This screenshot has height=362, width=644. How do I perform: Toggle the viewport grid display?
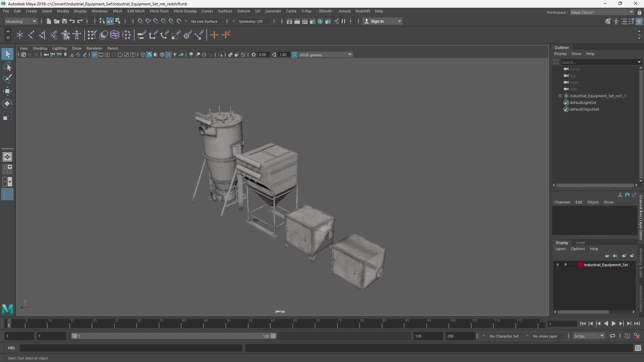coord(95,55)
